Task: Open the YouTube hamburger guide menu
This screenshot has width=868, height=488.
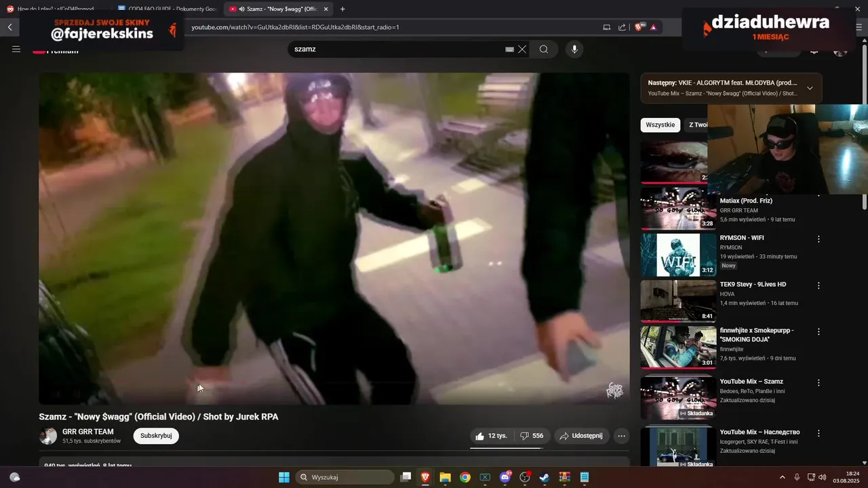Action: click(x=16, y=49)
